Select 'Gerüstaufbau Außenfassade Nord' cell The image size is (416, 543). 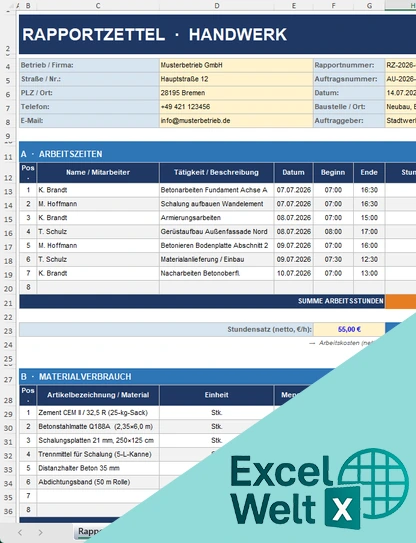click(x=216, y=232)
